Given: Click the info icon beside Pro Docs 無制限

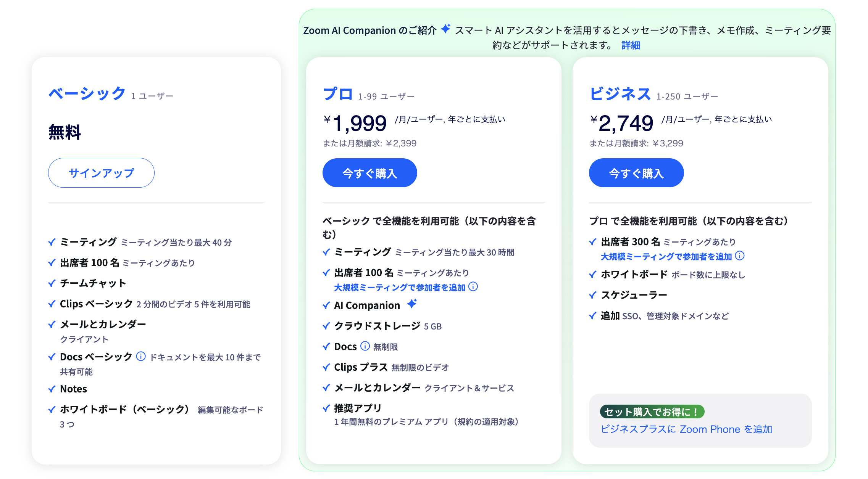Looking at the screenshot, I should (365, 346).
